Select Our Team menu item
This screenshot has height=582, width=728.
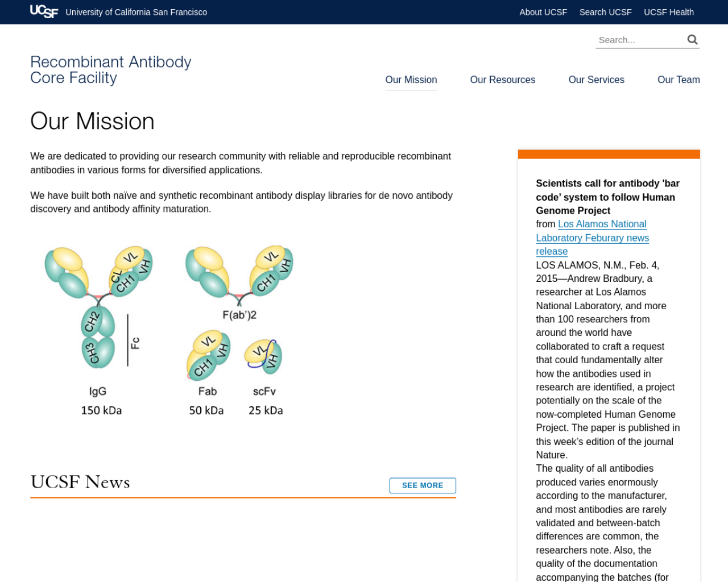[679, 80]
